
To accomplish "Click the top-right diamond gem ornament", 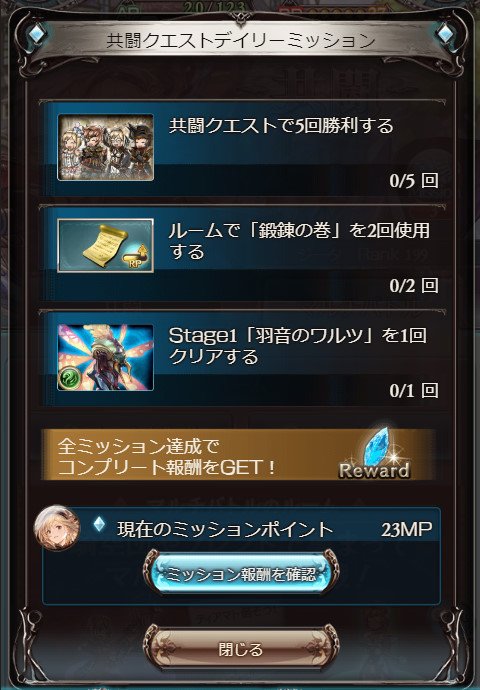I will pyautogui.click(x=445, y=33).
